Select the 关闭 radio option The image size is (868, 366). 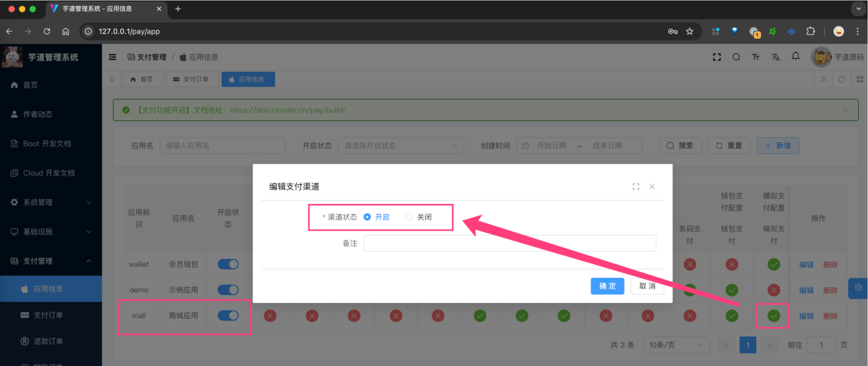point(409,217)
